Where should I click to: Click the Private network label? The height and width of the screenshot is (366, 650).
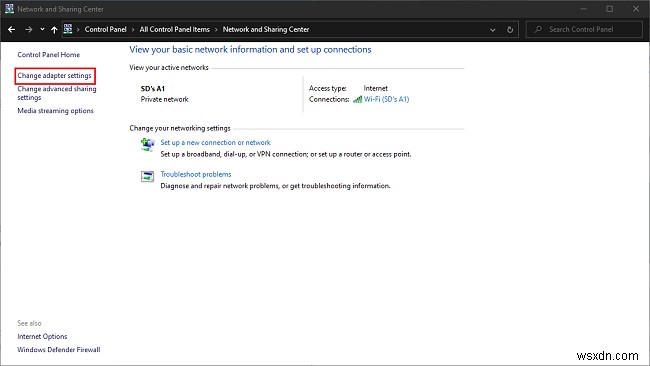point(165,99)
